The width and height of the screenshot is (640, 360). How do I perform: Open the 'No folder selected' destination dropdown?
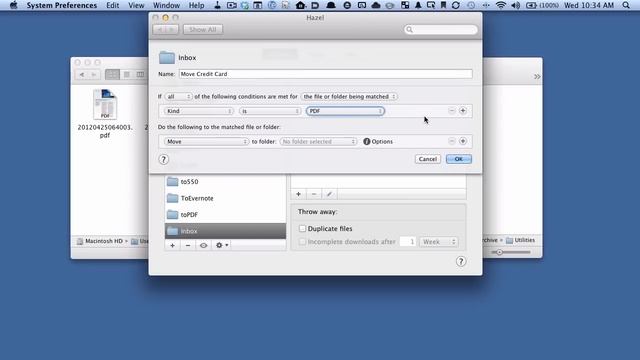pyautogui.click(x=318, y=142)
